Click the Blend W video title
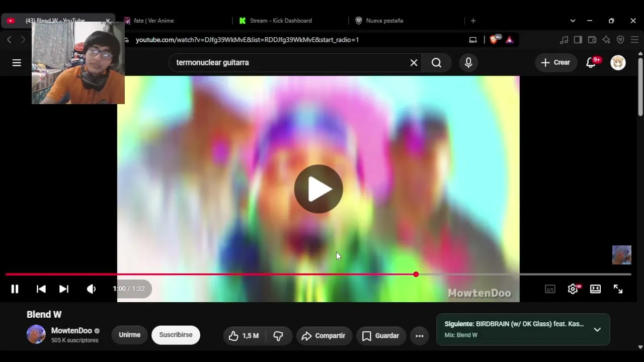 [44, 315]
